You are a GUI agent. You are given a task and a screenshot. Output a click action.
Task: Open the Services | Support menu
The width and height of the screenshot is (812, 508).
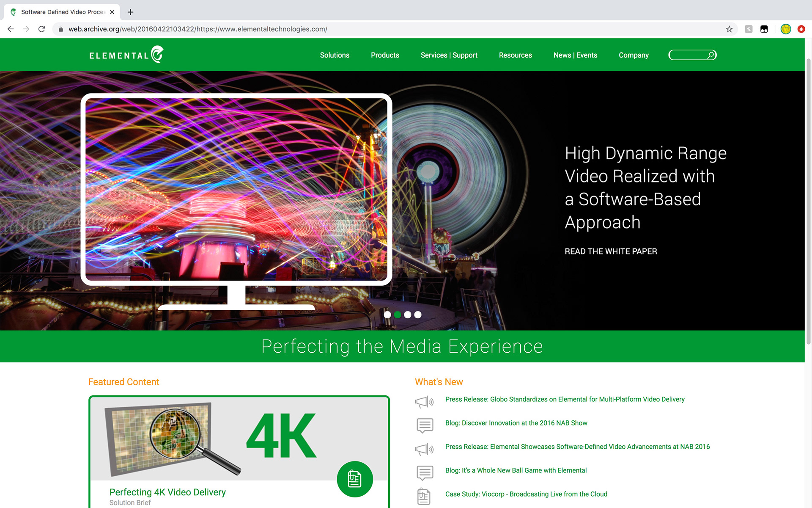coord(449,55)
